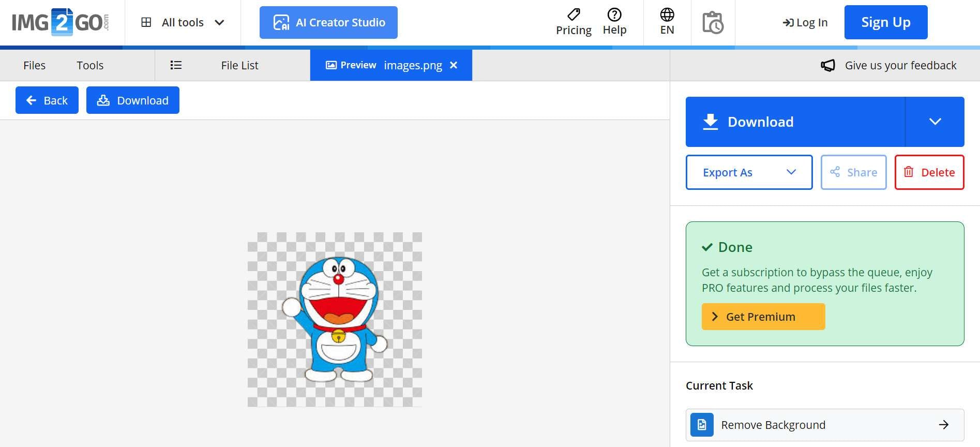Click Give us your feedback
980x447 pixels.
coord(900,65)
